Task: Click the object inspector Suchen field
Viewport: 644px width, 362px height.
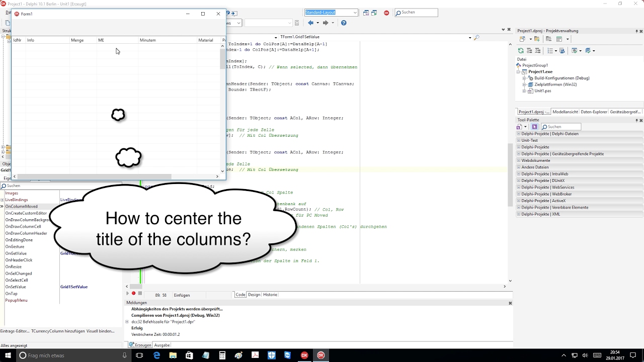Action: click(x=61, y=186)
